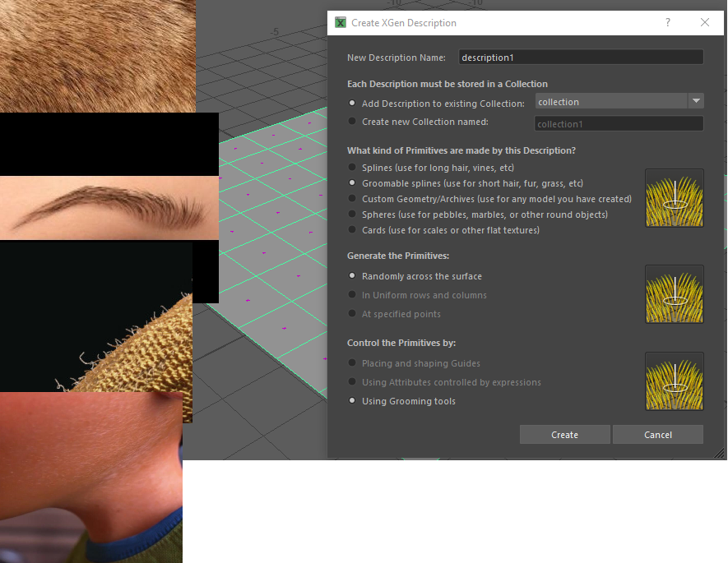Open the collection dropdown
The image size is (728, 563).
pos(696,100)
